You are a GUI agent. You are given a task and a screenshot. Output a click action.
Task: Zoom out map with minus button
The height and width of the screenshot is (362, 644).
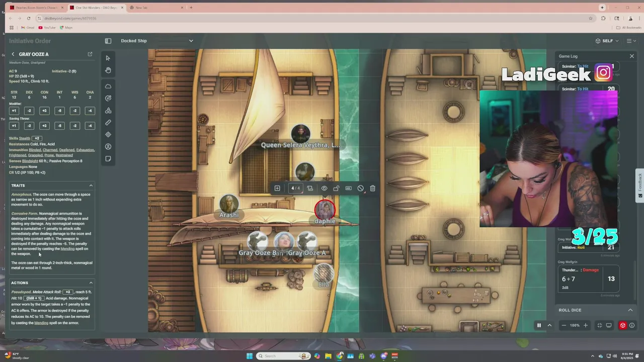(x=563, y=325)
